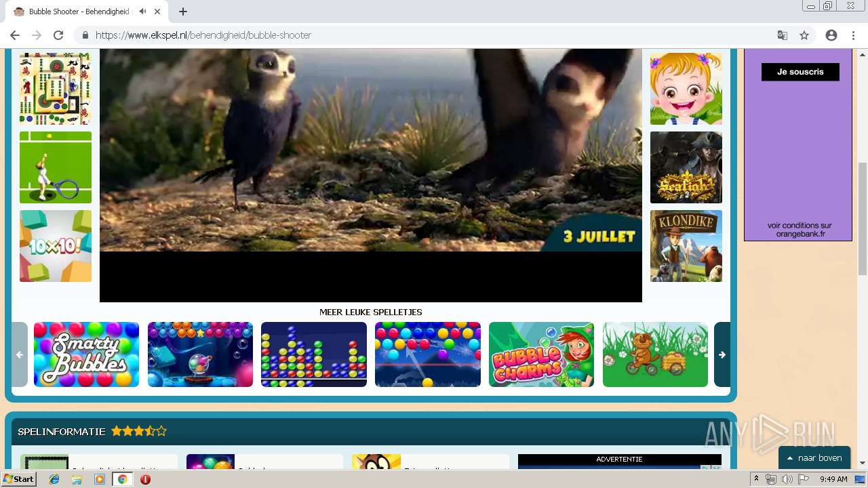View site info via the lock icon
This screenshot has width=868, height=488.
85,35
